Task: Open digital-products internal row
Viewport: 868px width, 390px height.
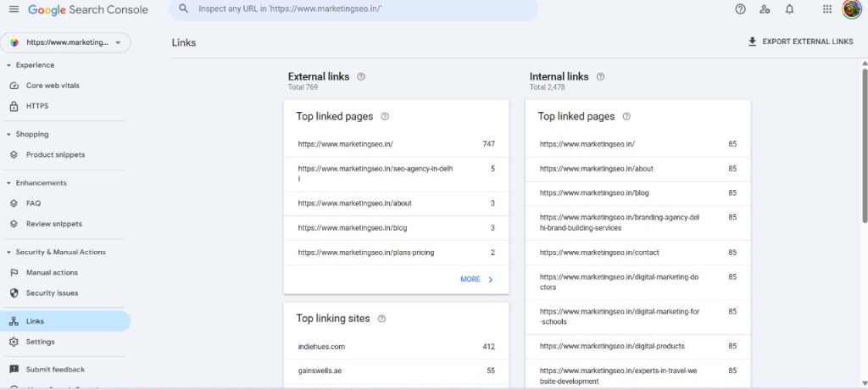Action: (638, 347)
